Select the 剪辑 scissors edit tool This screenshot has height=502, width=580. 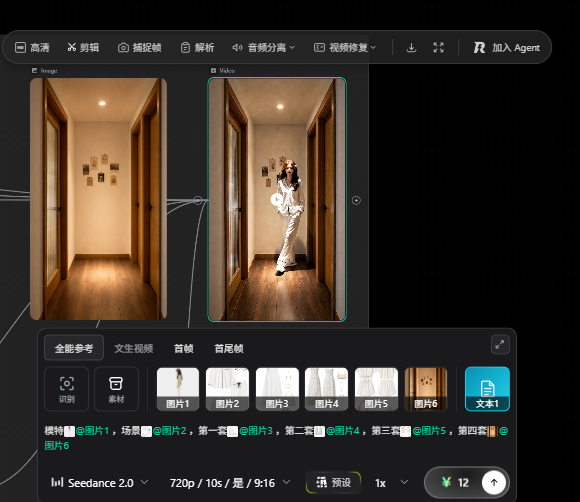pos(83,47)
